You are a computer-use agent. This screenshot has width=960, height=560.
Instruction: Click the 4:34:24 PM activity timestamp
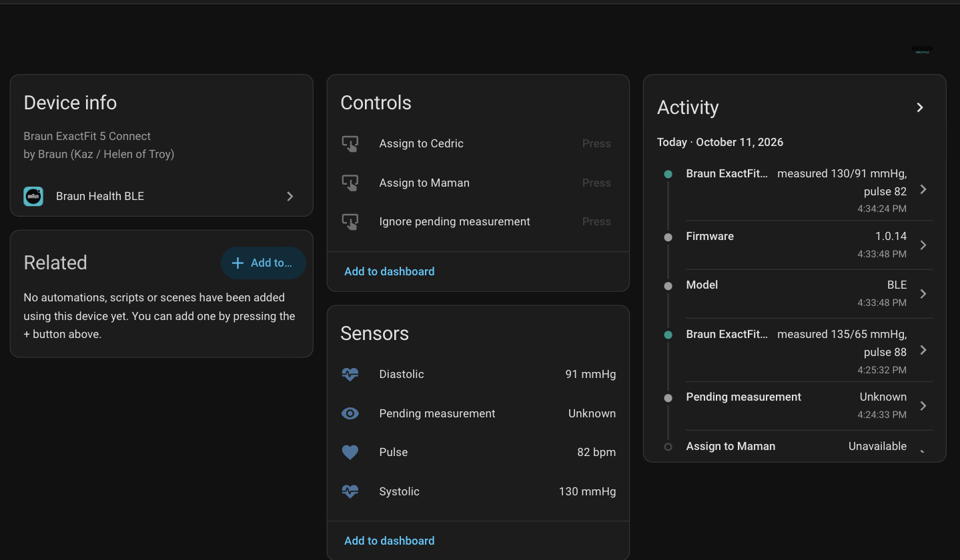pos(882,209)
